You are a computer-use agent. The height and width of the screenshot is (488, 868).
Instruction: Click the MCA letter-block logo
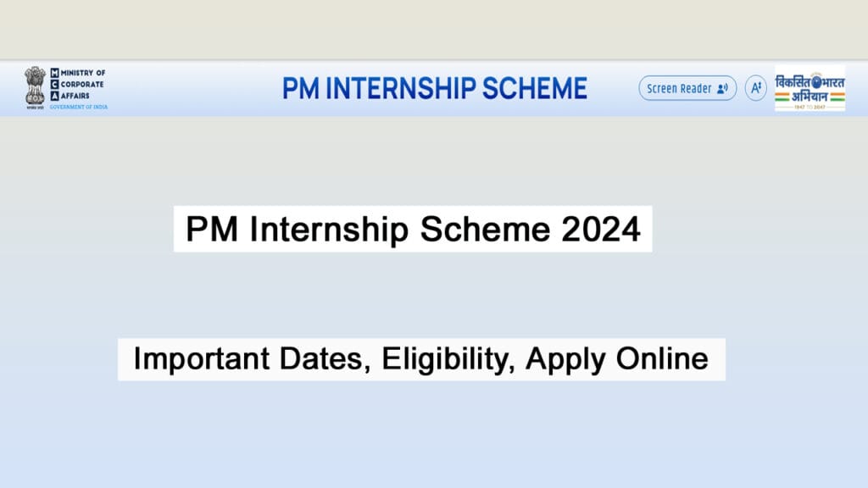point(56,85)
